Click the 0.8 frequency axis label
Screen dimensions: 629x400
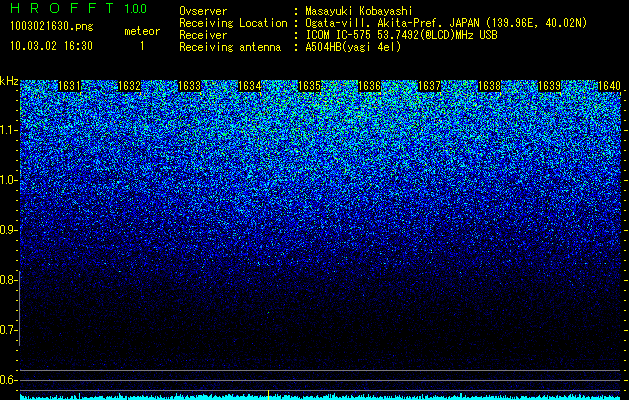(8, 280)
